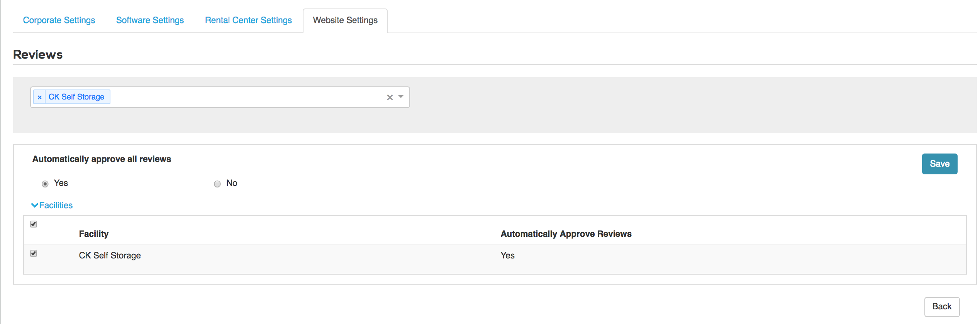The image size is (980, 324).
Task: Select Yes for automatically approve reviews
Action: 45,184
